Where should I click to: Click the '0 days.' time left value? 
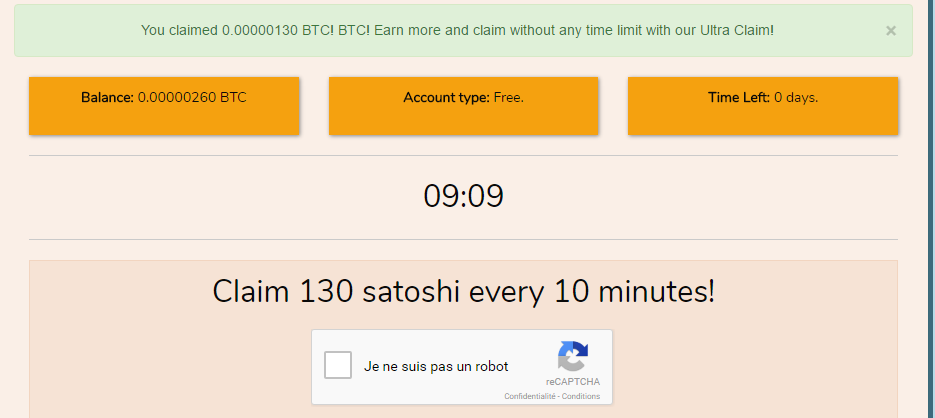pos(796,98)
